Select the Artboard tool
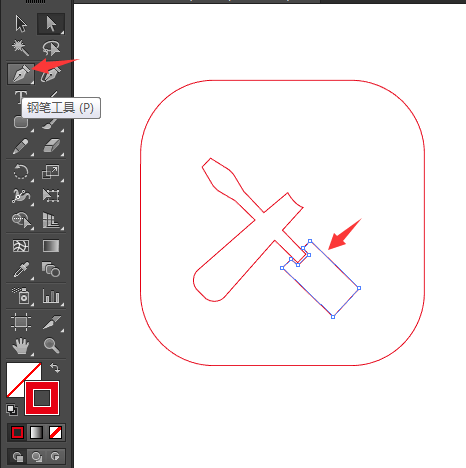The width and height of the screenshot is (466, 468). (x=21, y=322)
